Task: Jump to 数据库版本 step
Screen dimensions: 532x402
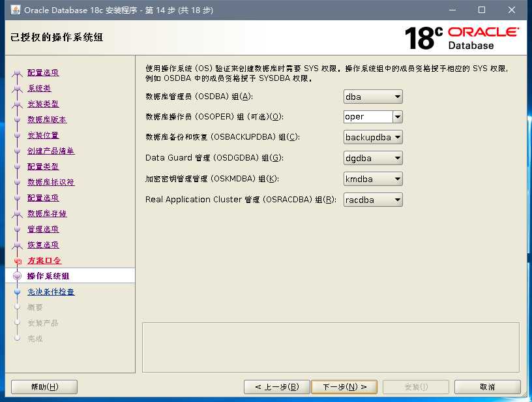Action: [x=47, y=119]
